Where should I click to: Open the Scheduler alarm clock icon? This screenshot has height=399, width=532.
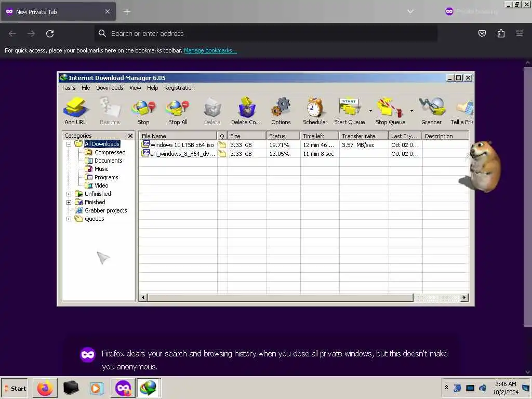point(315,111)
